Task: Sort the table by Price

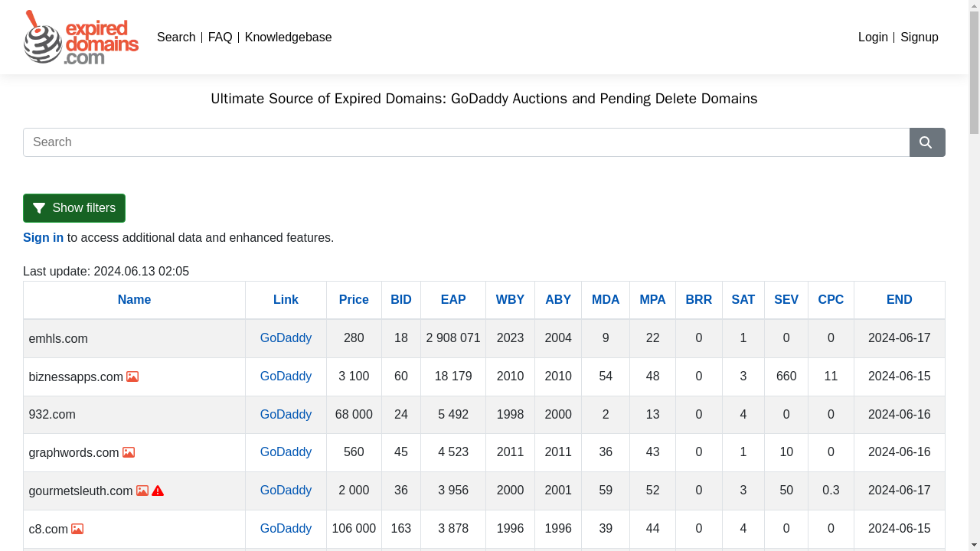Action: [353, 299]
